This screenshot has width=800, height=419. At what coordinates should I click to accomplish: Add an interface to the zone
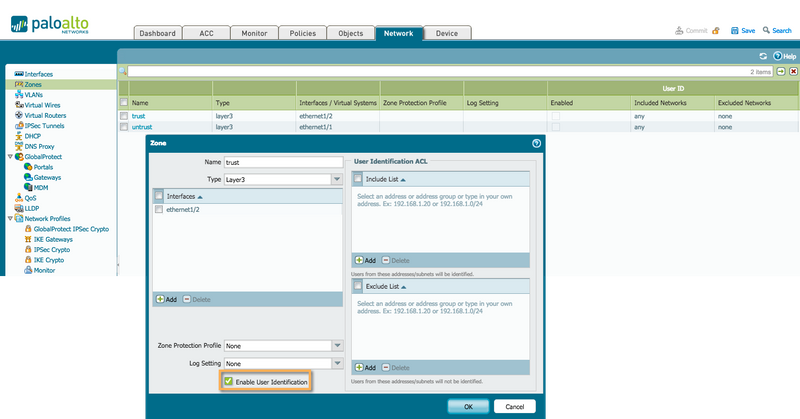tap(166, 300)
